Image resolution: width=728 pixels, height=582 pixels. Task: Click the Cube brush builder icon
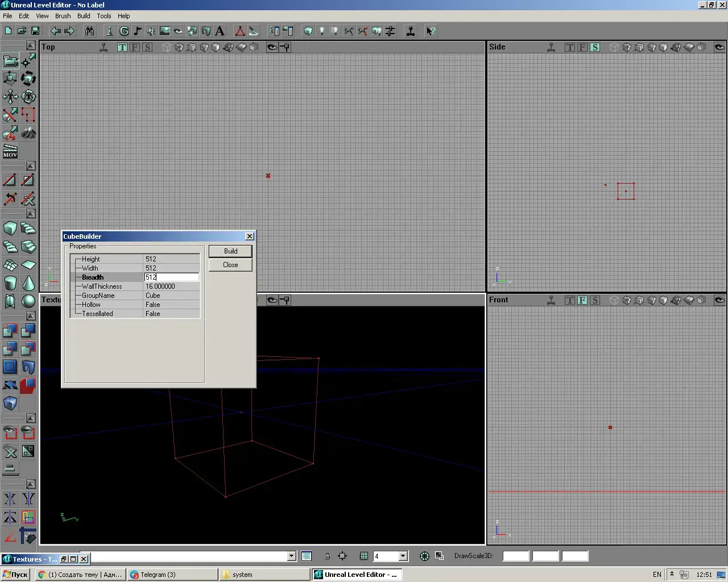coord(10,228)
